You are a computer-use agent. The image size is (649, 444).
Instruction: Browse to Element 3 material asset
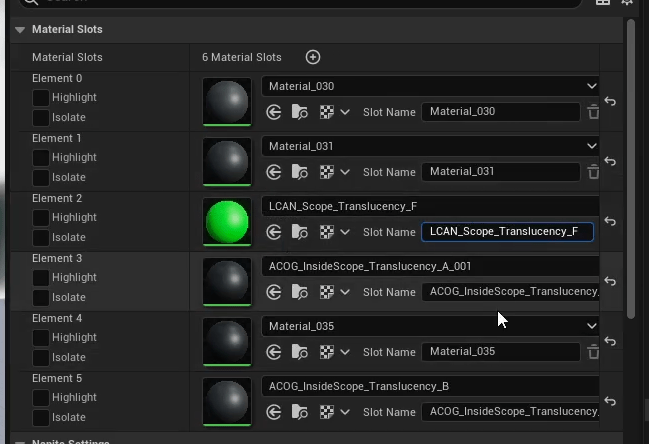click(300, 292)
